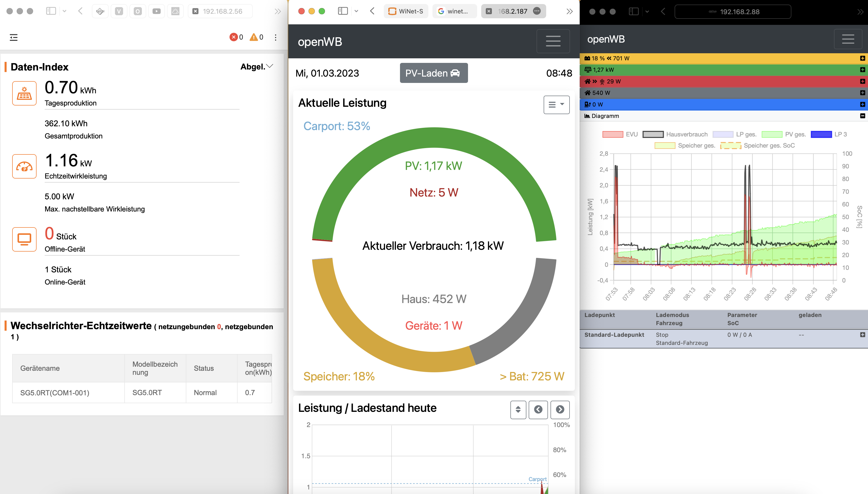The image size is (868, 494).
Task: Click the red error count icon
Action: [233, 37]
